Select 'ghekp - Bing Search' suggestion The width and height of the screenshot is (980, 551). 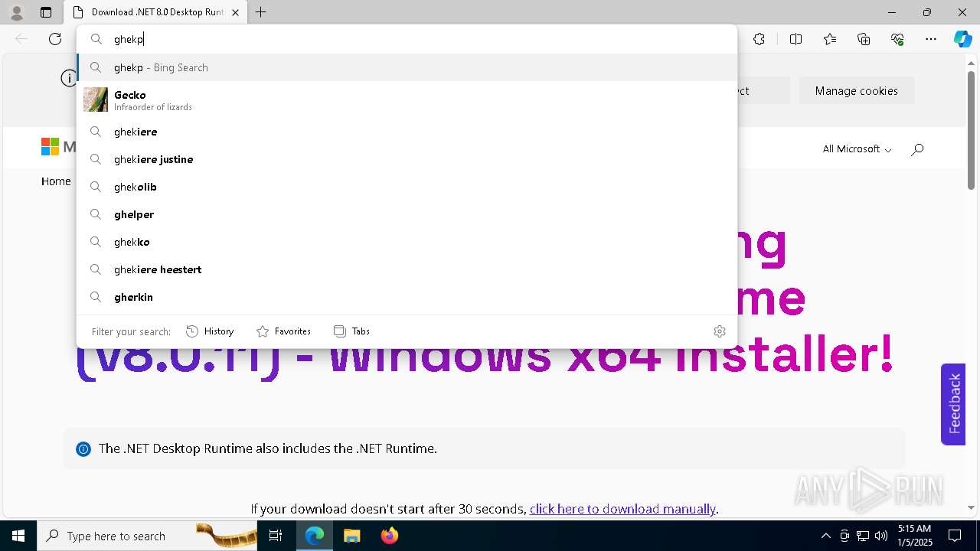[407, 67]
